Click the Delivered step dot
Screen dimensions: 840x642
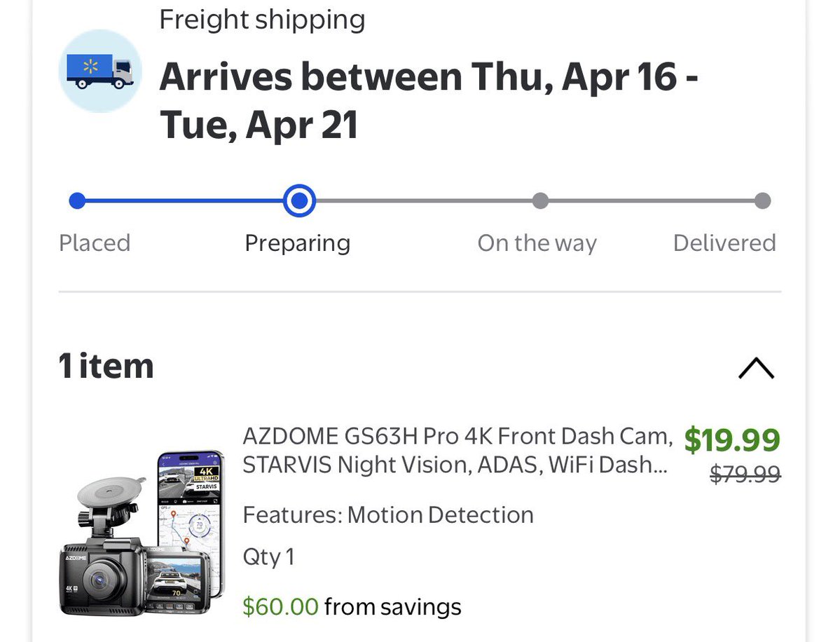coord(763,201)
